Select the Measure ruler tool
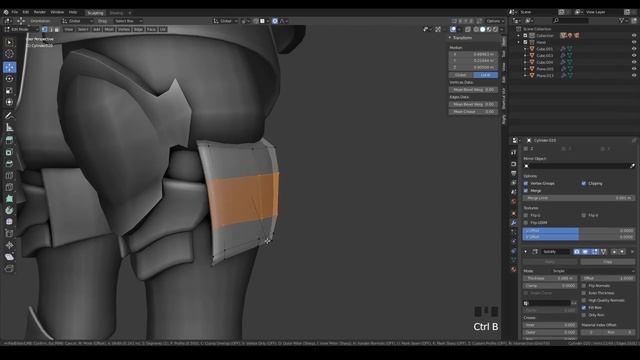 pyautogui.click(x=9, y=128)
